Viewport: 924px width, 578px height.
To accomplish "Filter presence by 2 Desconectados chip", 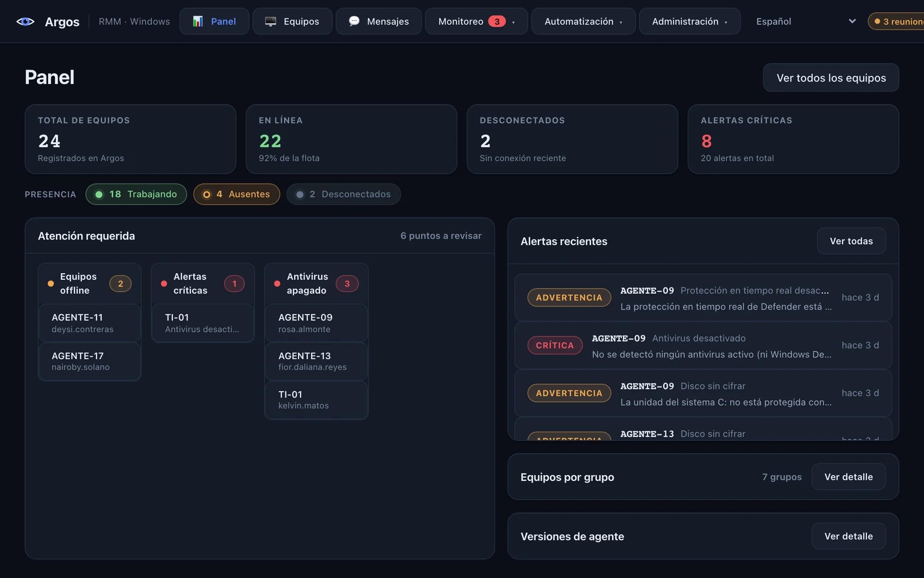I will pos(343,194).
